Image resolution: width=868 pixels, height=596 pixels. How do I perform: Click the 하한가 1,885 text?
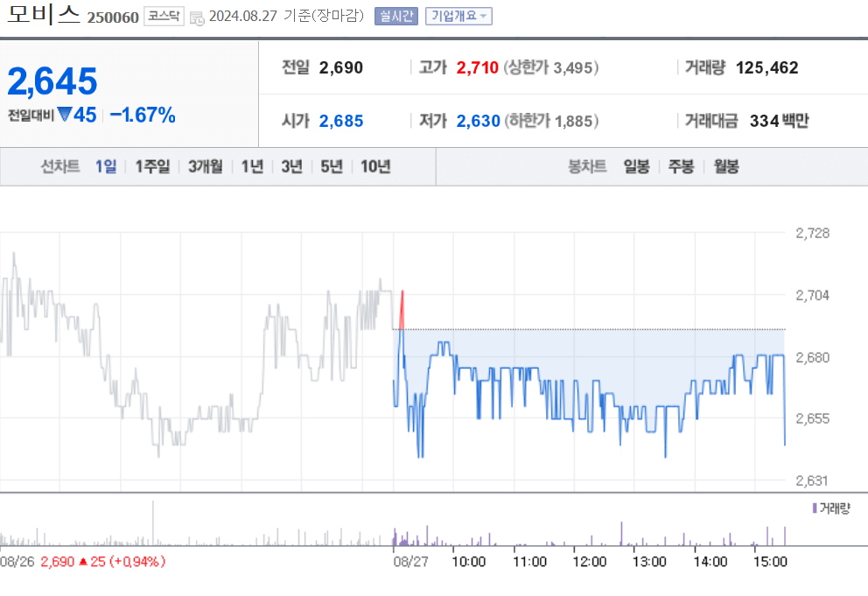click(551, 121)
